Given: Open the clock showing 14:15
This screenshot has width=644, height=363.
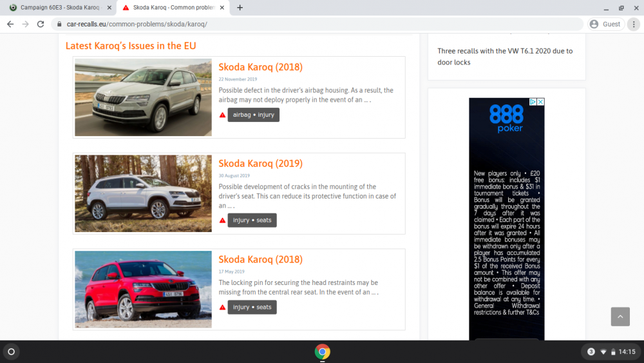Looking at the screenshot, I should [x=627, y=352].
